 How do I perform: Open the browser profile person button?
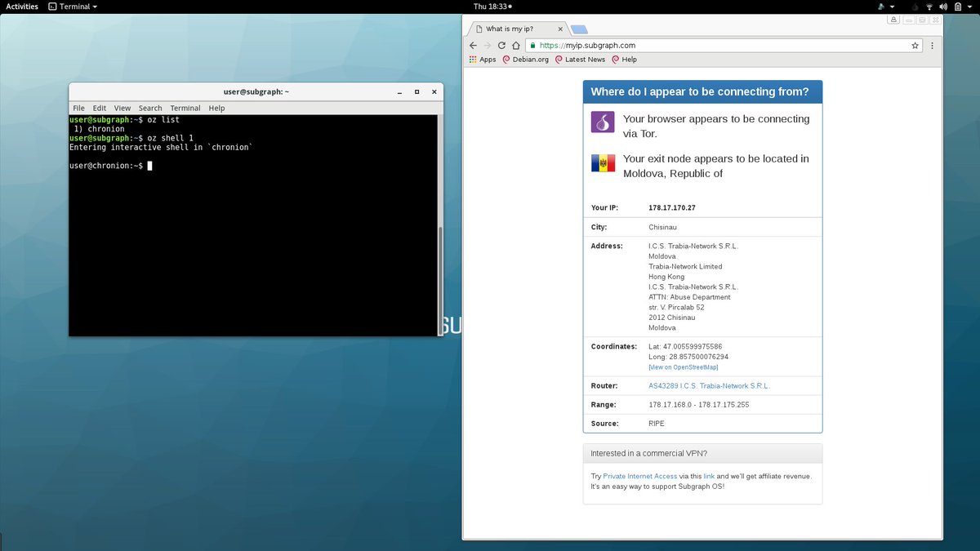click(x=894, y=19)
